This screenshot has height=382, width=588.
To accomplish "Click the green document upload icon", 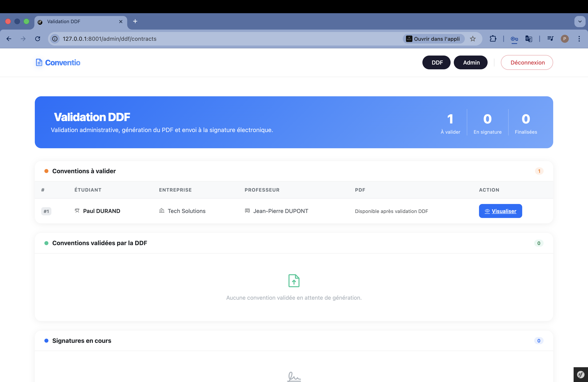I will tap(294, 281).
